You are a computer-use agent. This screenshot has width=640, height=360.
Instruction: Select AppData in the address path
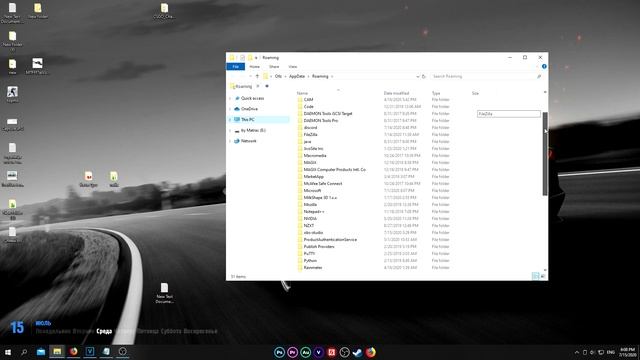[297, 76]
